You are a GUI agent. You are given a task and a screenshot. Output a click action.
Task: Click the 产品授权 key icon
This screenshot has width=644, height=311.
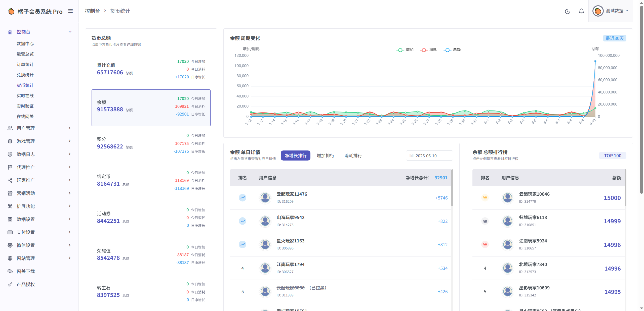(x=10, y=284)
